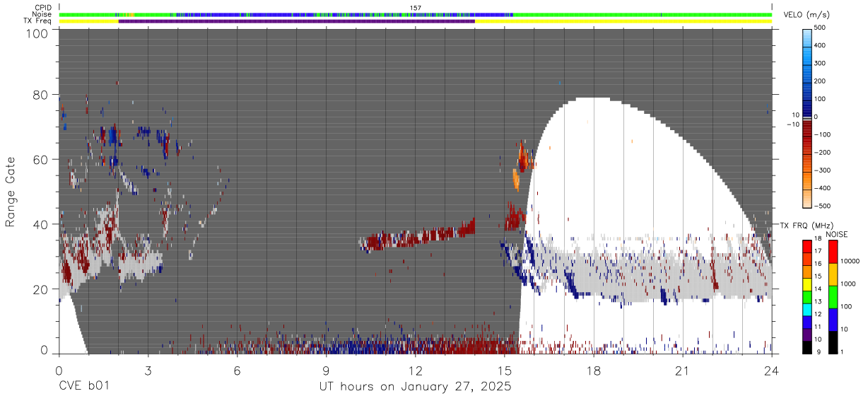Click the CPID value 157
Viewport: 868px width, 401px height.
[416, 8]
